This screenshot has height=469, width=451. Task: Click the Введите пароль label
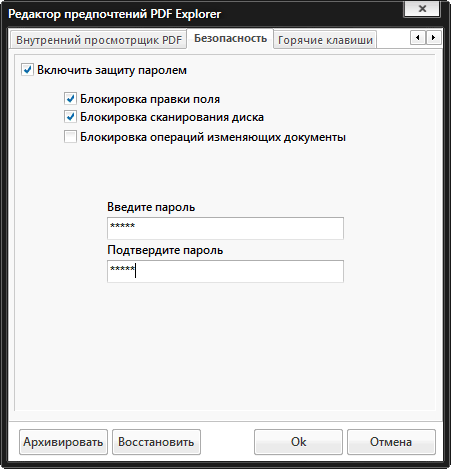[151, 207]
